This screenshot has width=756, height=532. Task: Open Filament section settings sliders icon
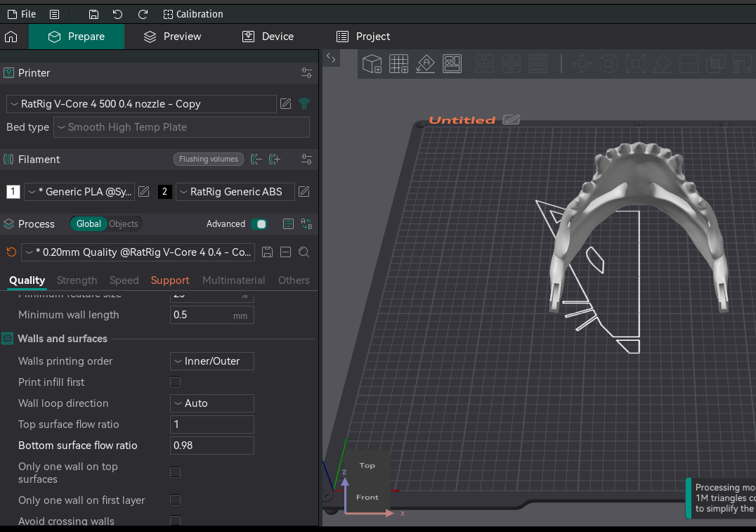click(306, 159)
